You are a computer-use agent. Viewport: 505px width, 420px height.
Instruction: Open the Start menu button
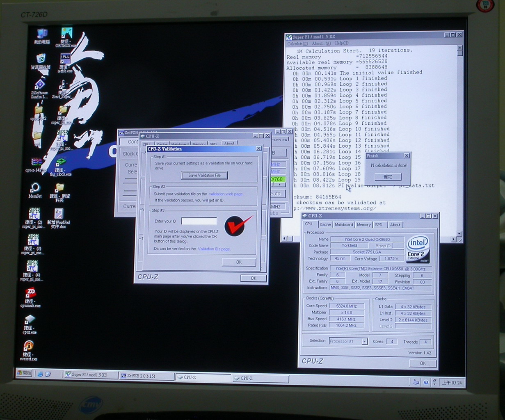click(24, 373)
